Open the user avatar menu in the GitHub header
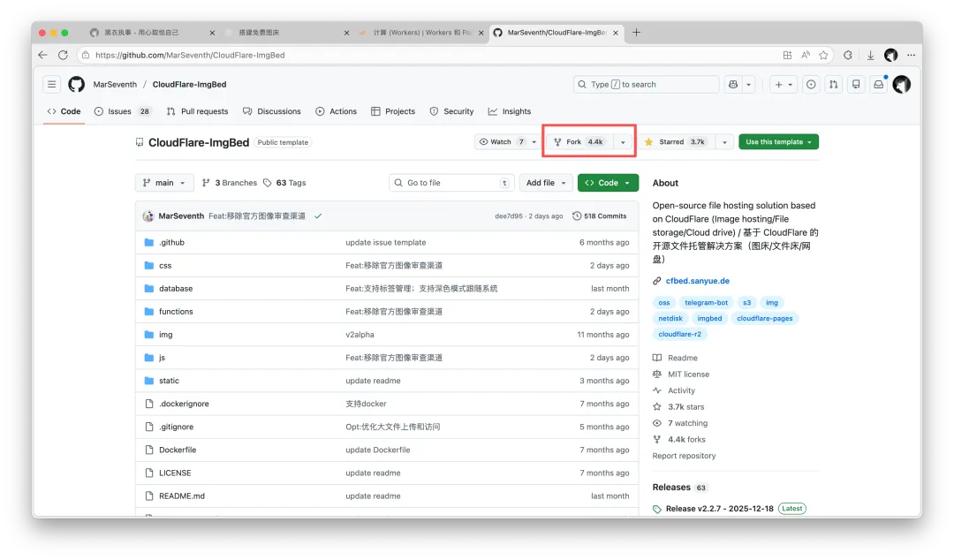This screenshot has height=560, width=954. [902, 85]
